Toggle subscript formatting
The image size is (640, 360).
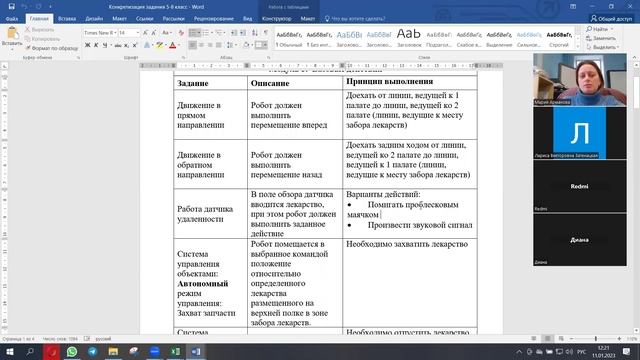(x=126, y=45)
